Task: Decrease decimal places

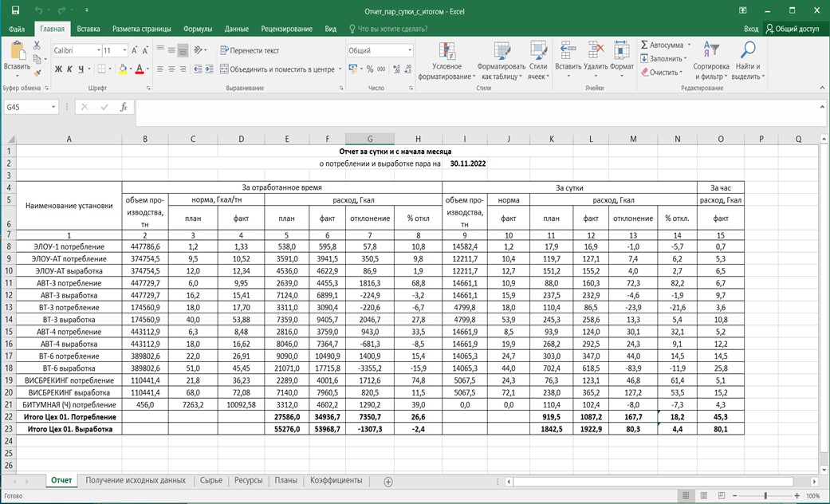Action: pos(407,69)
